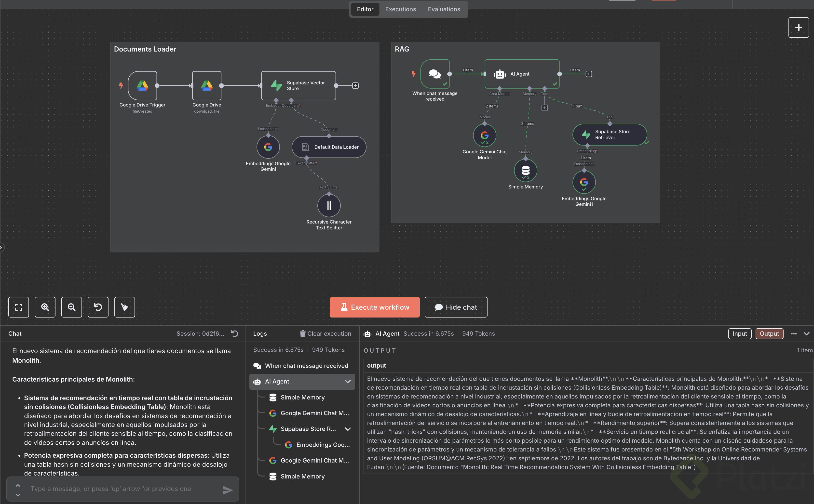The width and height of the screenshot is (814, 504).
Task: Switch panel view to Output
Action: tap(769, 334)
